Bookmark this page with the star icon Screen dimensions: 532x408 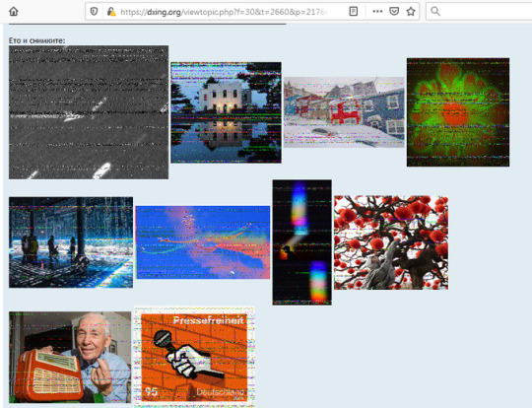(x=411, y=12)
